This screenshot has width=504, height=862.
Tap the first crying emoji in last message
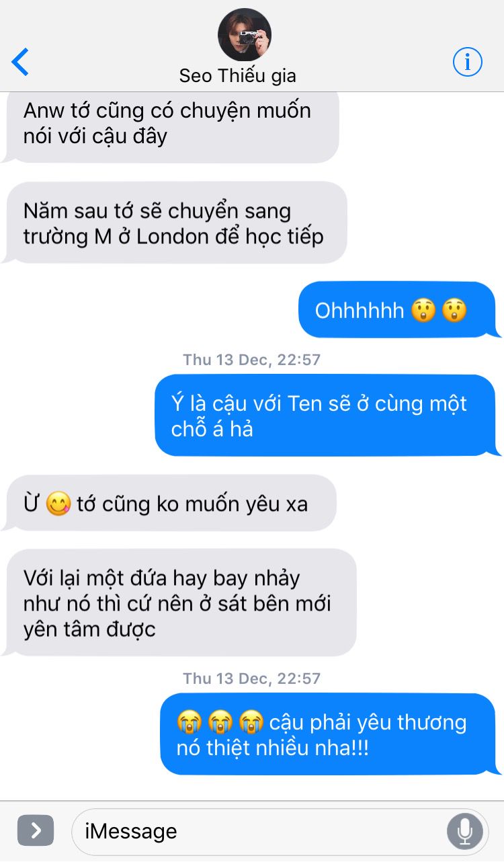pos(190,722)
